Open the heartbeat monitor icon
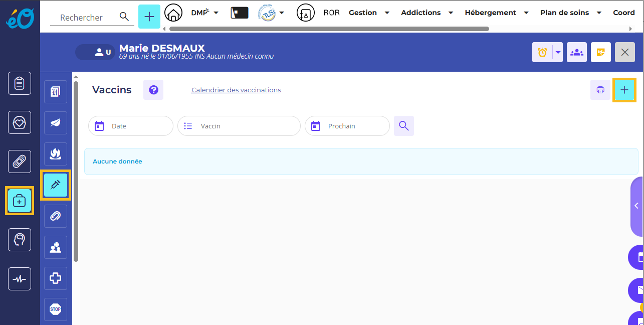Image resolution: width=644 pixels, height=325 pixels. pyautogui.click(x=20, y=279)
